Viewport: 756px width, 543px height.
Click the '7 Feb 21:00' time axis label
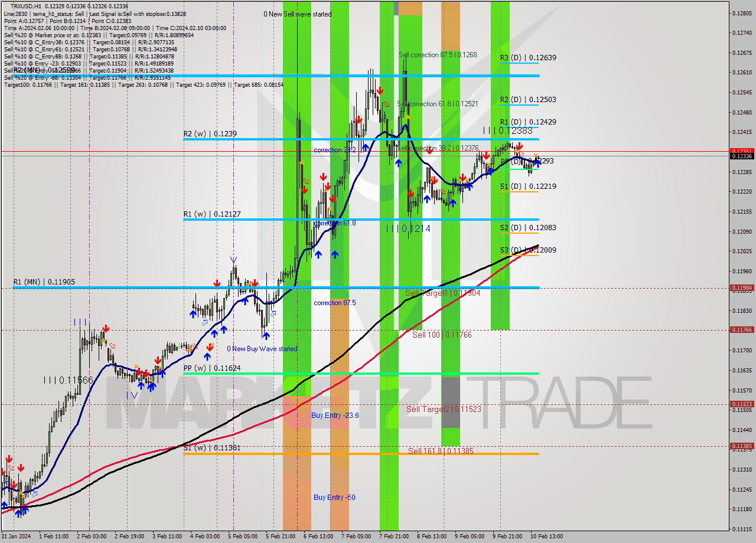394,537
